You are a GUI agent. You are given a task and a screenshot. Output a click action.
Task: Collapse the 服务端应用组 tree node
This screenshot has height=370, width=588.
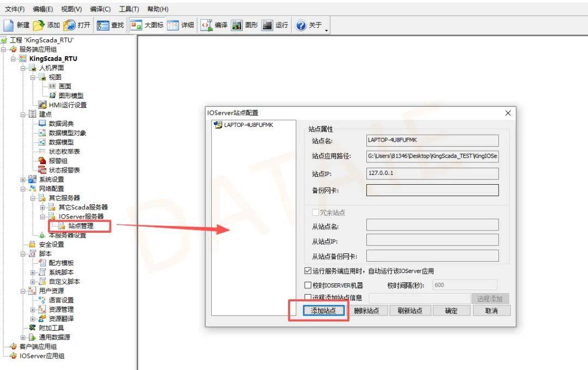tap(4, 49)
